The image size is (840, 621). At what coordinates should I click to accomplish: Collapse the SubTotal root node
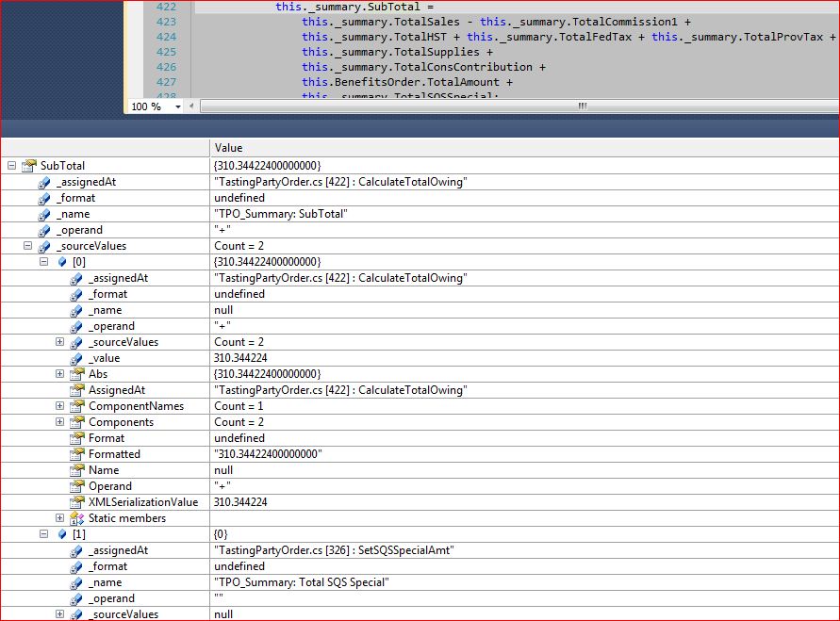coord(11,166)
